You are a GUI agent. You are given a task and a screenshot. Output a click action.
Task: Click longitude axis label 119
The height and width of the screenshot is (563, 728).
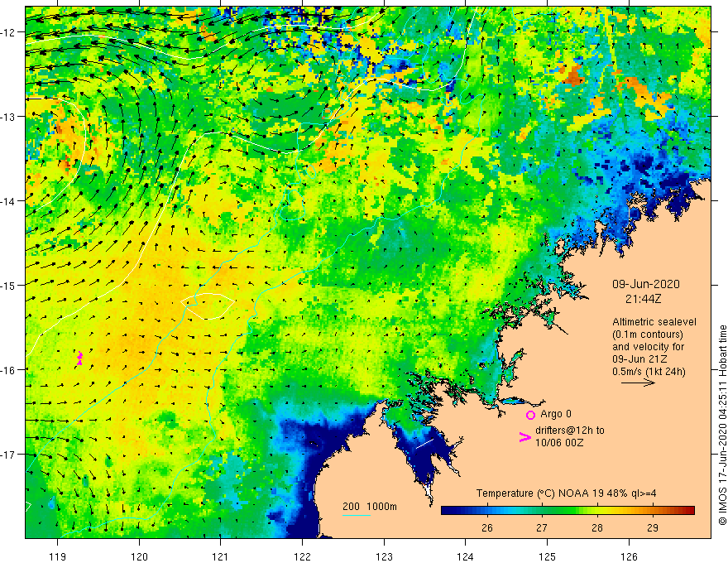click(58, 556)
